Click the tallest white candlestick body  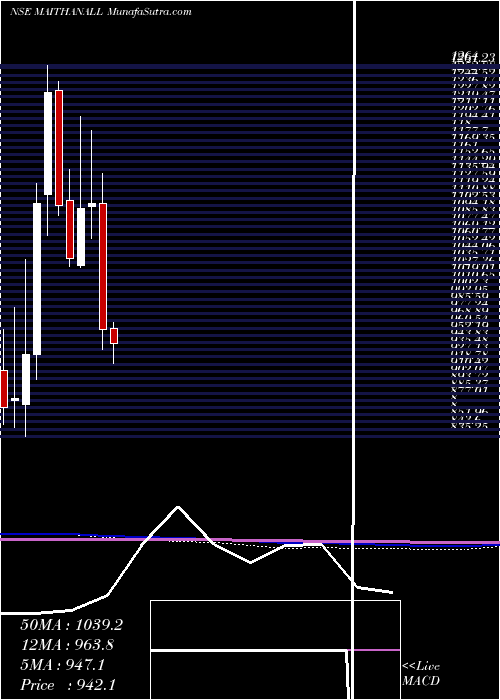37,279
